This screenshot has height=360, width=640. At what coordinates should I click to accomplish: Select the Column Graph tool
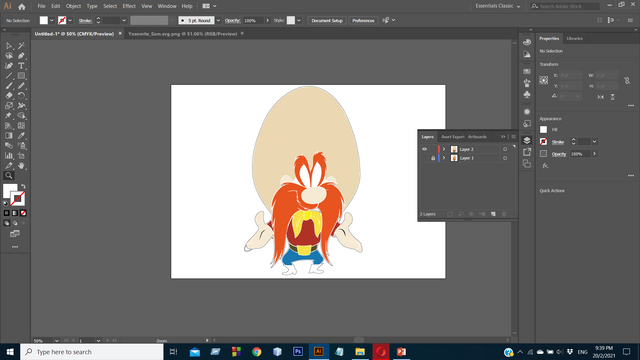tap(9, 156)
